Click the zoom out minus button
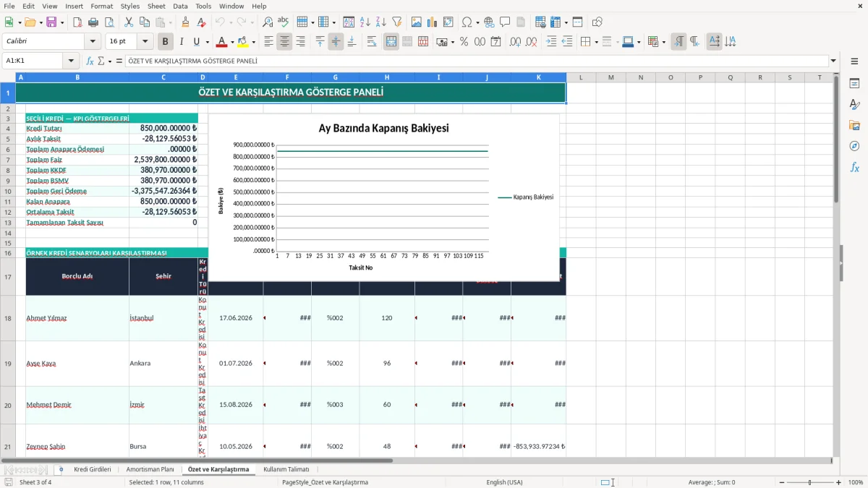The width and height of the screenshot is (868, 488). tap(782, 482)
